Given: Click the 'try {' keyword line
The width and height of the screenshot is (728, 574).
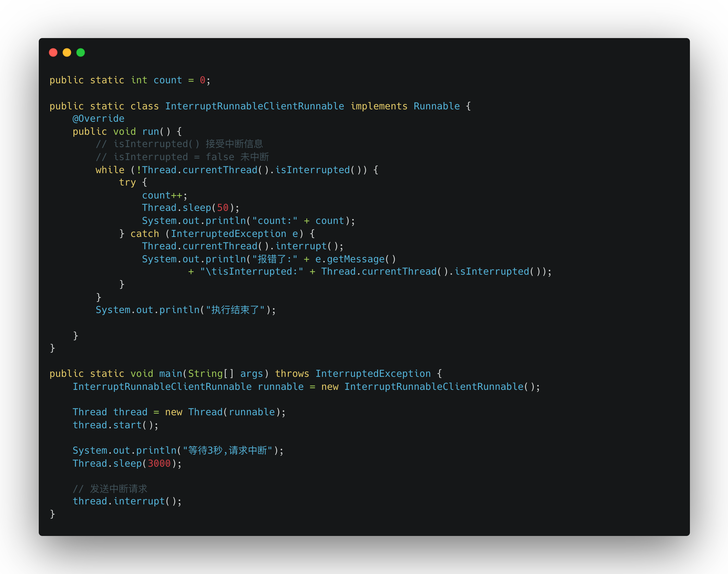Looking at the screenshot, I should pos(133,182).
